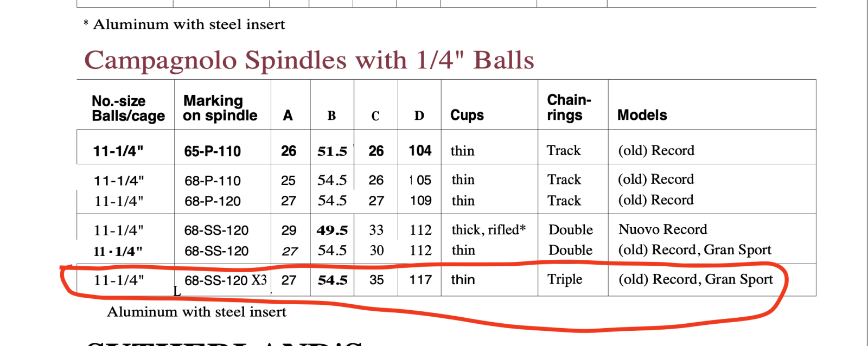
Task: Select the No.-size Balls/cage column header
Action: [x=128, y=108]
